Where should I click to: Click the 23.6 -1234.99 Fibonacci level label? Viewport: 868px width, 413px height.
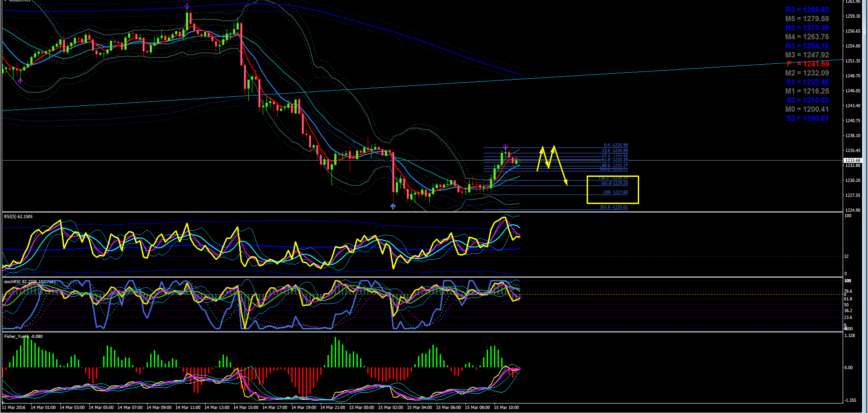tap(615, 151)
